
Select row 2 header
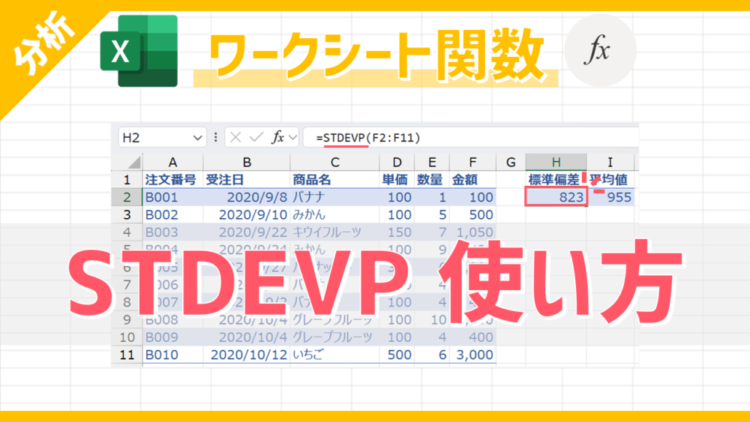point(127,197)
